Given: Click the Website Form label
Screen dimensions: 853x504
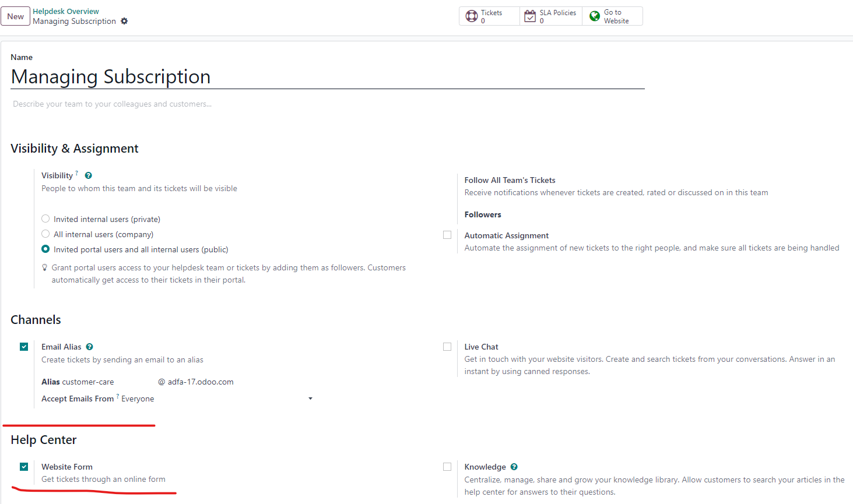Looking at the screenshot, I should [x=67, y=467].
